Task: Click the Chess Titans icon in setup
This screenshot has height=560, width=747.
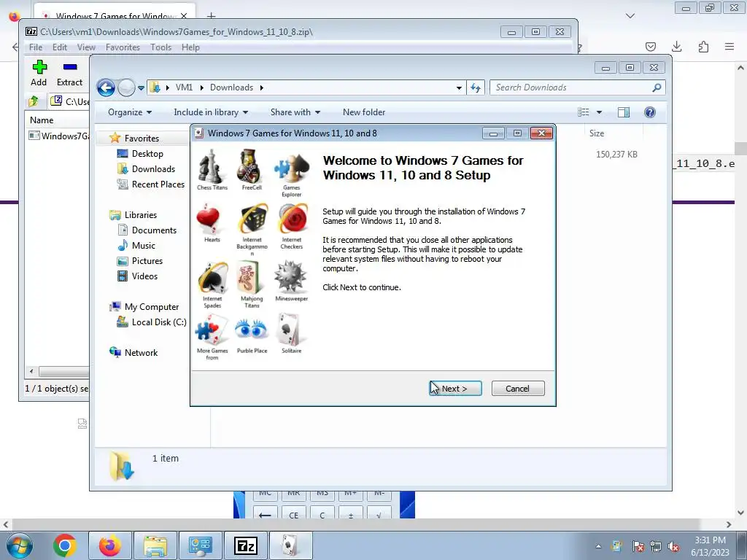Action: coord(211,166)
